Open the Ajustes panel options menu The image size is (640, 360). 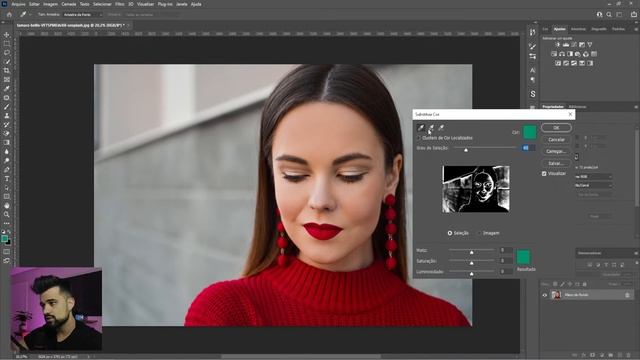click(x=636, y=29)
